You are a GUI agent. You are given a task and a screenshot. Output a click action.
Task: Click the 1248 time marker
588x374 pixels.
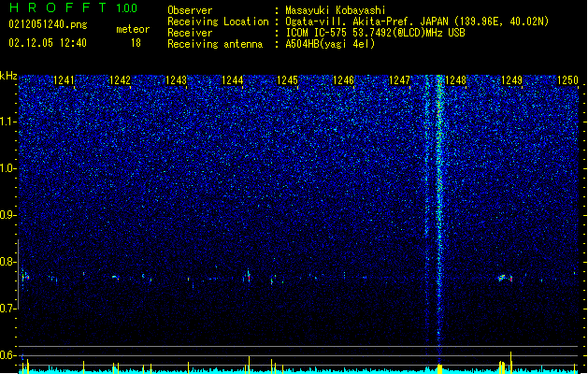455,80
